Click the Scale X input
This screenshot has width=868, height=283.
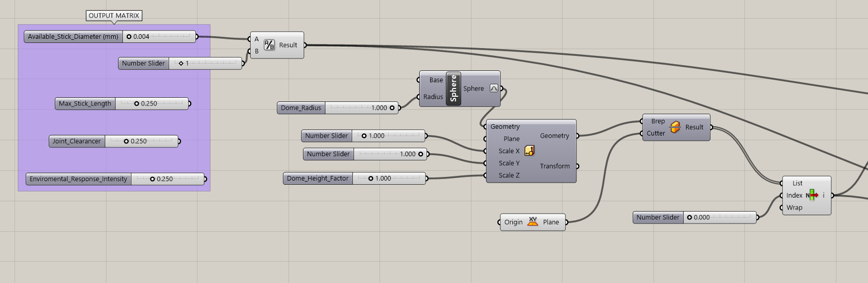pos(509,151)
